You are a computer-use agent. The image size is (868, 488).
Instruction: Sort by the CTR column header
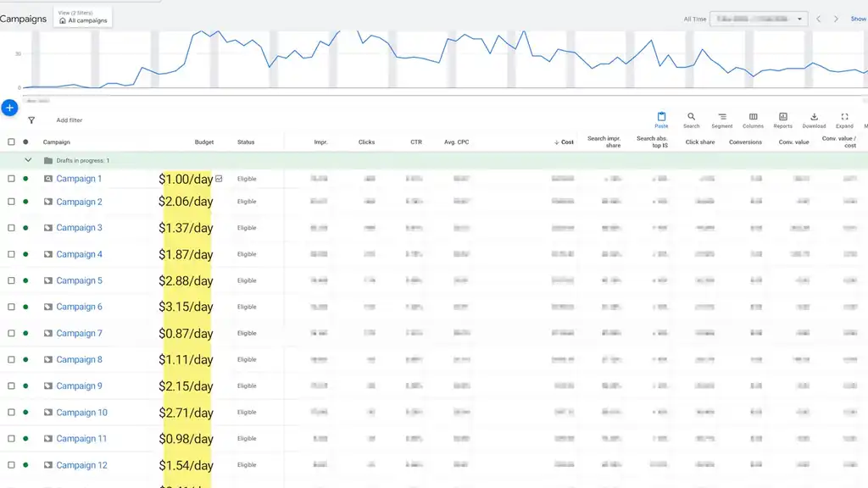[416, 142]
